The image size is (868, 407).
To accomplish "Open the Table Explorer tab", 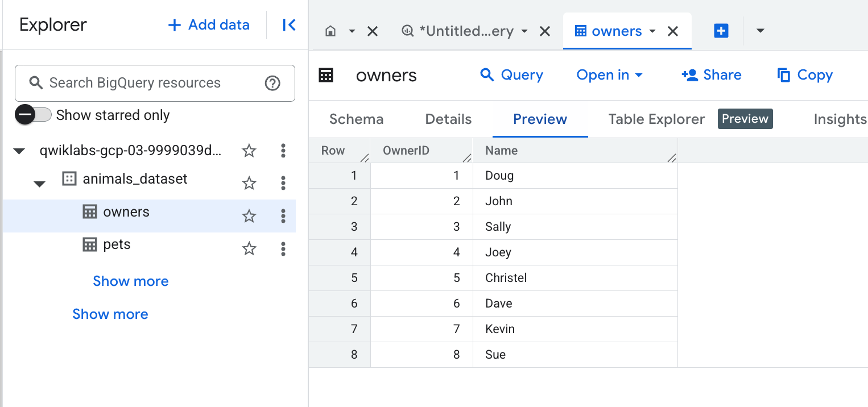I will click(x=657, y=119).
